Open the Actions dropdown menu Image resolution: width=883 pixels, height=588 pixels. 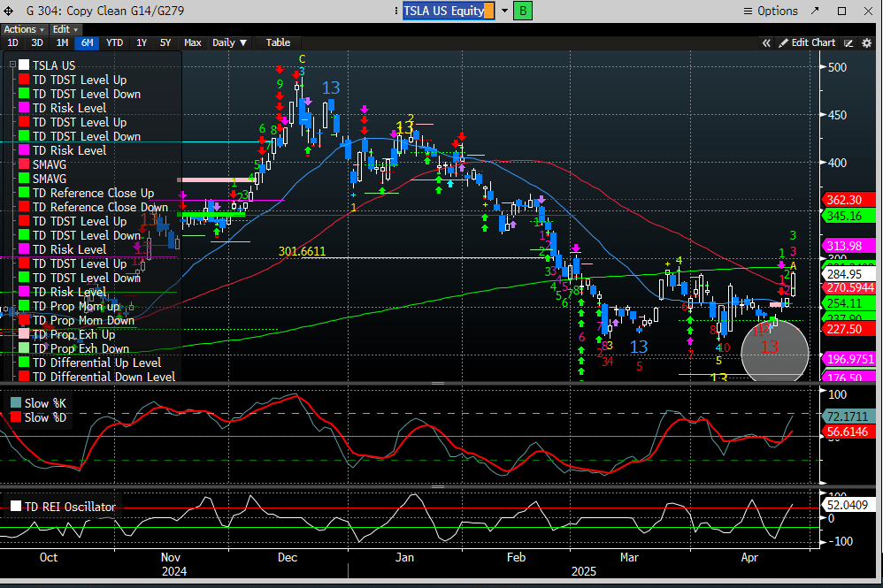coord(23,29)
